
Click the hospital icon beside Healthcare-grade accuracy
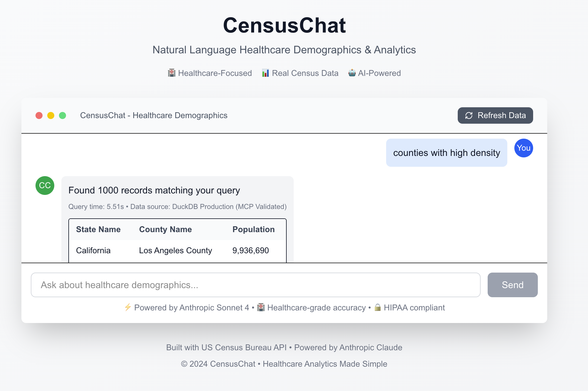click(261, 307)
